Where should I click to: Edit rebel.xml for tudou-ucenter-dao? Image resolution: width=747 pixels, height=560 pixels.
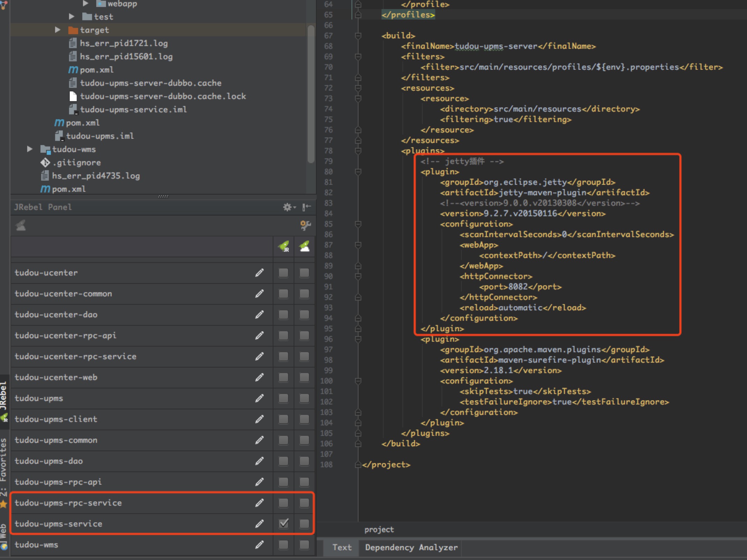[x=259, y=315]
